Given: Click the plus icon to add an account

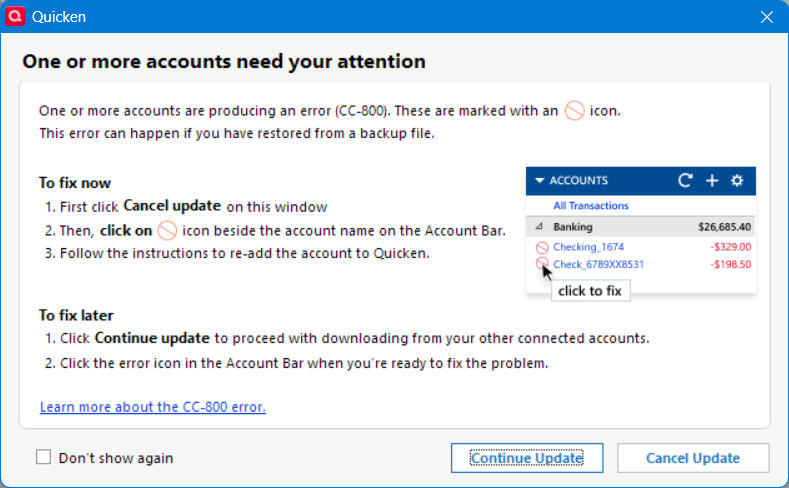Looking at the screenshot, I should coord(712,181).
